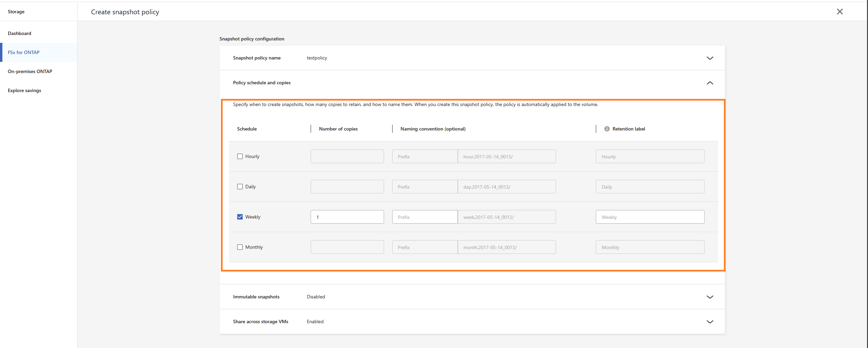Click Naming convention (optional) column header

[x=433, y=129]
